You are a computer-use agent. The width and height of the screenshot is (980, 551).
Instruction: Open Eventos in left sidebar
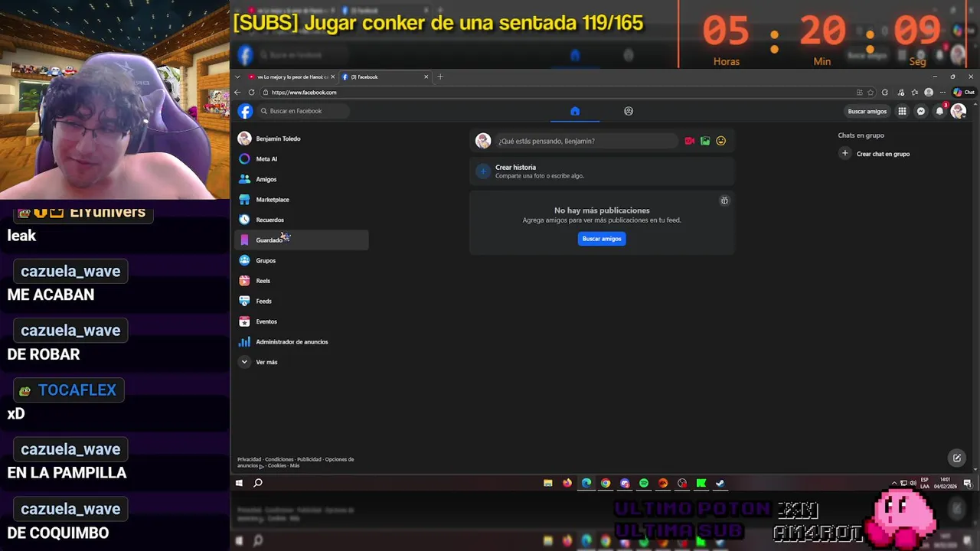click(x=302, y=321)
